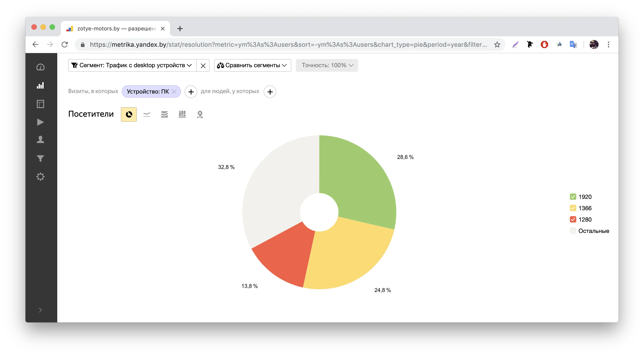Open the layout panel sidebar icon

click(40, 104)
